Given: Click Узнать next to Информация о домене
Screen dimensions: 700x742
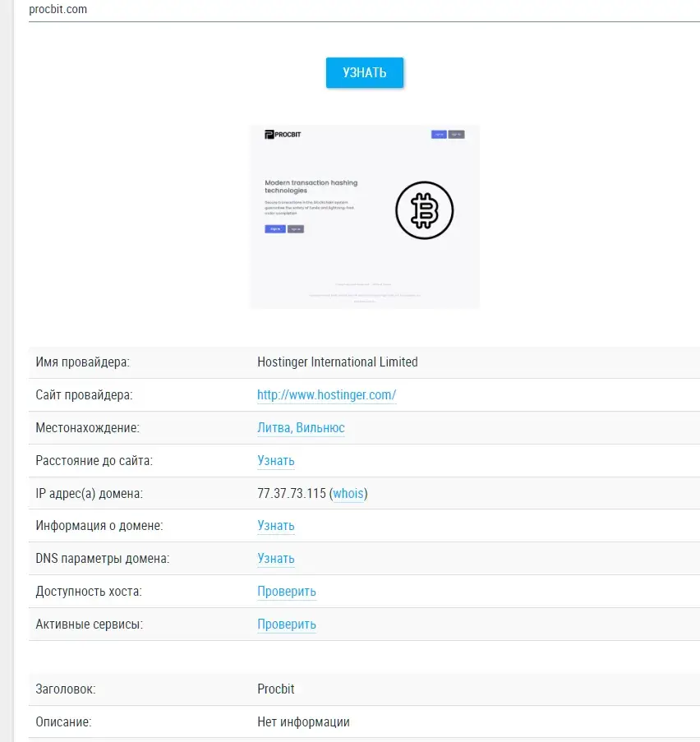Looking at the screenshot, I should tap(276, 526).
